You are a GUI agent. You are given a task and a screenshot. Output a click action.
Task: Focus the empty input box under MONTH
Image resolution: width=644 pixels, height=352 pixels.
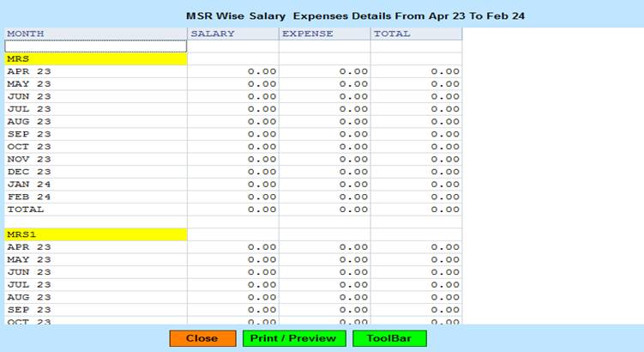pos(95,46)
